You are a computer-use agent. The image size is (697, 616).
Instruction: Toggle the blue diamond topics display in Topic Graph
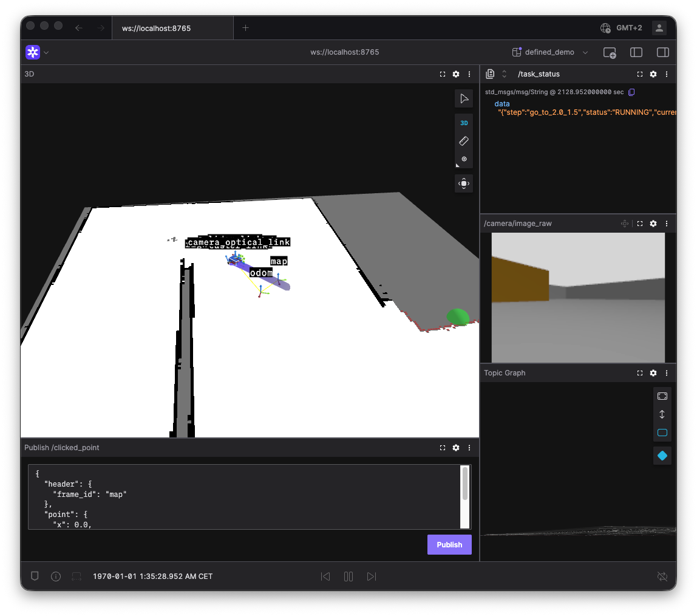(662, 456)
